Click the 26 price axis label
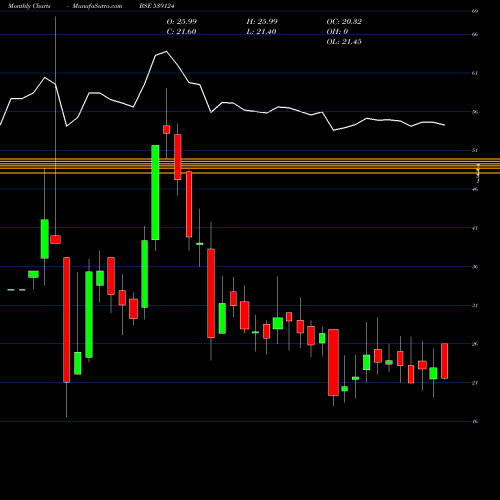500x500 pixels. [x=475, y=344]
